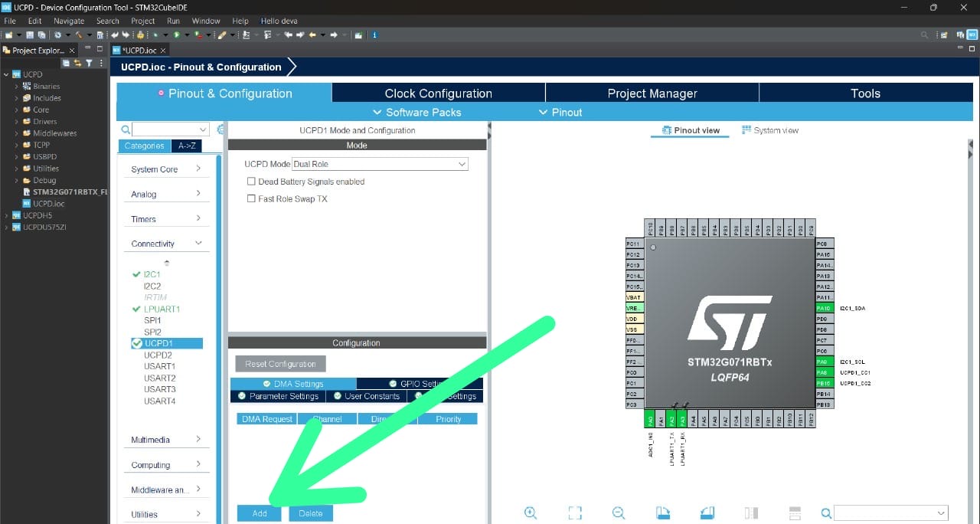Launch the Run tool from the toolbar
Viewport: 980px width, 524px height.
(x=176, y=34)
